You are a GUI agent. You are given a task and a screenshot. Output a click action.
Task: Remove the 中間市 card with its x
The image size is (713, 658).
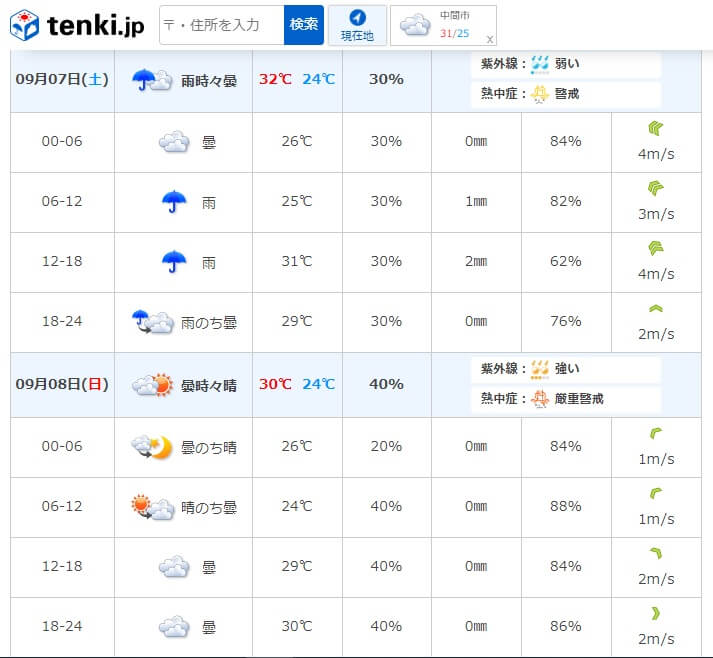pos(490,40)
